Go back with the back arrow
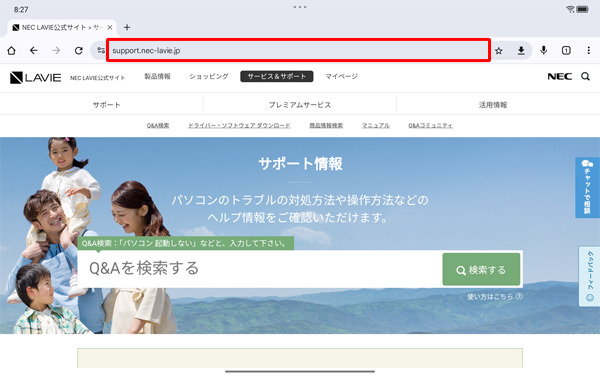The width and height of the screenshot is (600, 375). tap(34, 51)
